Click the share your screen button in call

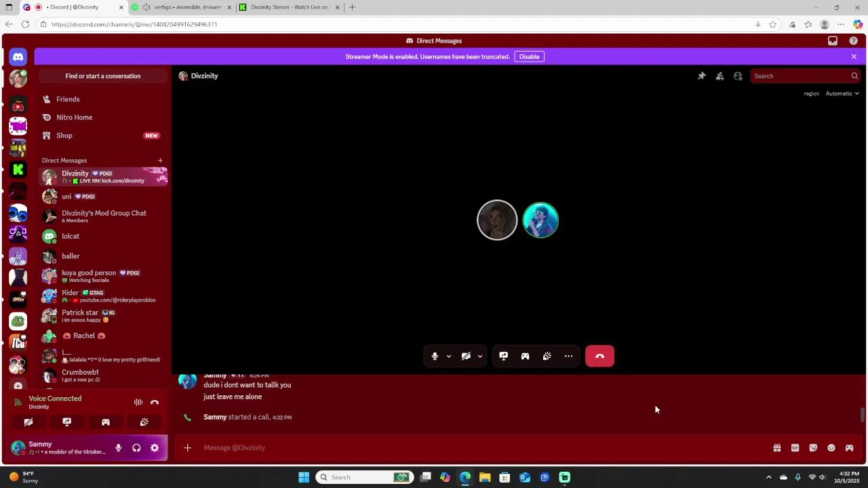[503, 357]
